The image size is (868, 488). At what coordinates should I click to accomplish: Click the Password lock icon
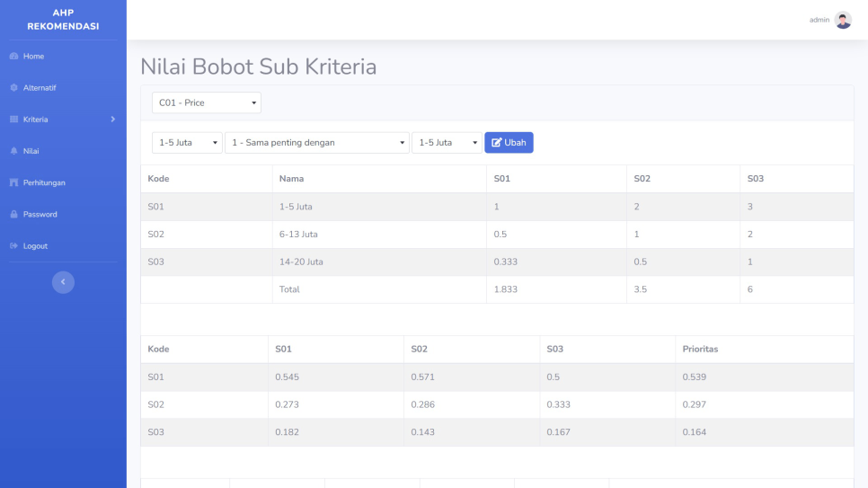[x=13, y=214]
